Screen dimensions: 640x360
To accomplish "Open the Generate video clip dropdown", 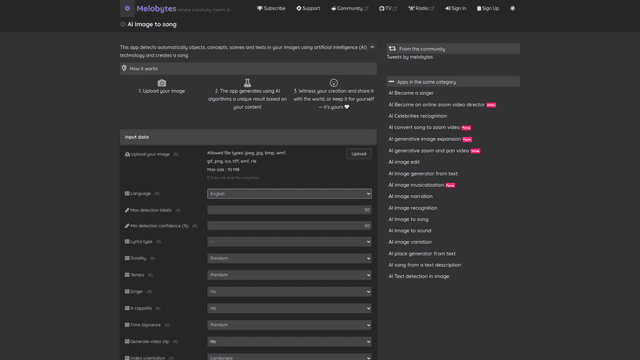I will click(289, 341).
